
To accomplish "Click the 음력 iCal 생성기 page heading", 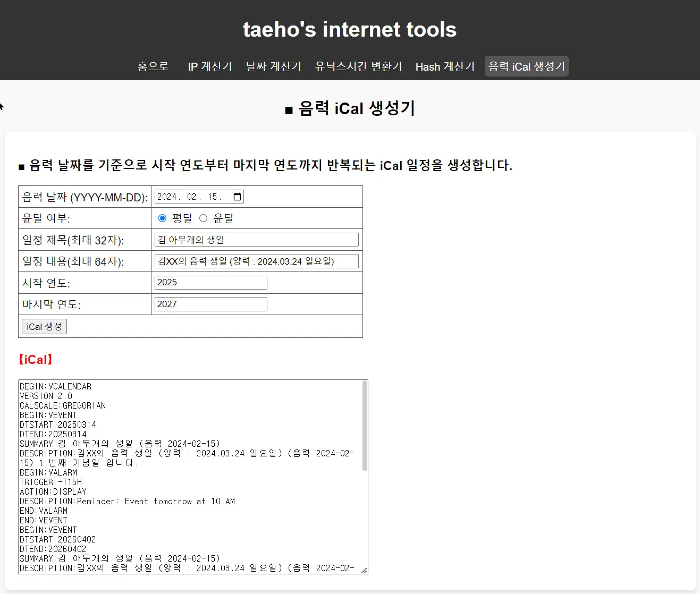I will [350, 108].
